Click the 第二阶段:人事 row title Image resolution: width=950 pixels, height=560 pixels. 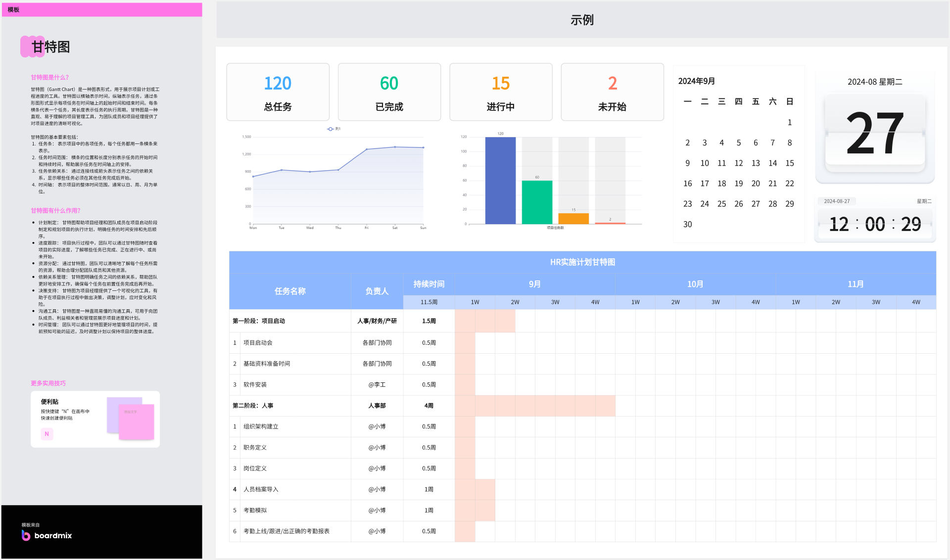pos(253,406)
